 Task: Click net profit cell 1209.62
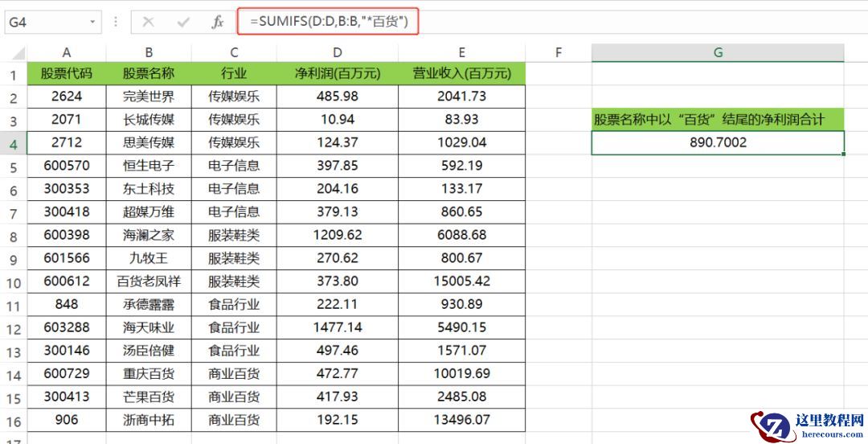[338, 236]
